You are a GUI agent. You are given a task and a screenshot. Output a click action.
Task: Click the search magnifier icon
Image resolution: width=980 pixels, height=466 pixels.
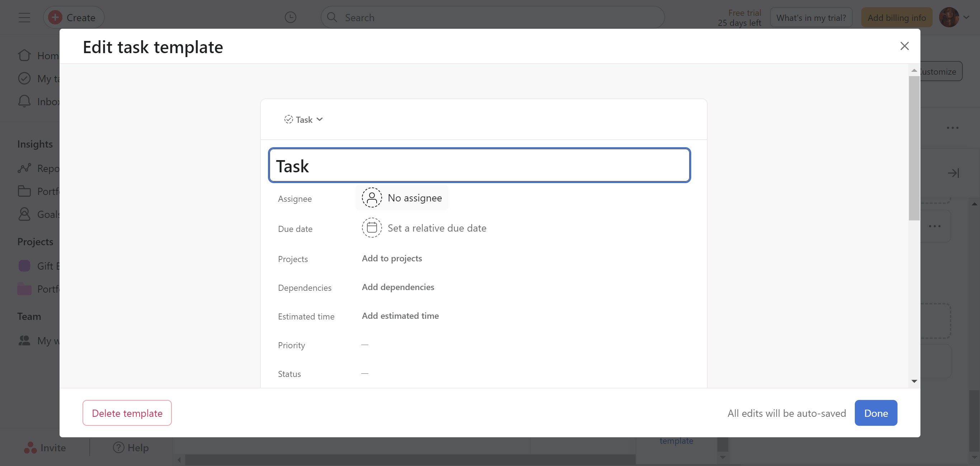[332, 18]
